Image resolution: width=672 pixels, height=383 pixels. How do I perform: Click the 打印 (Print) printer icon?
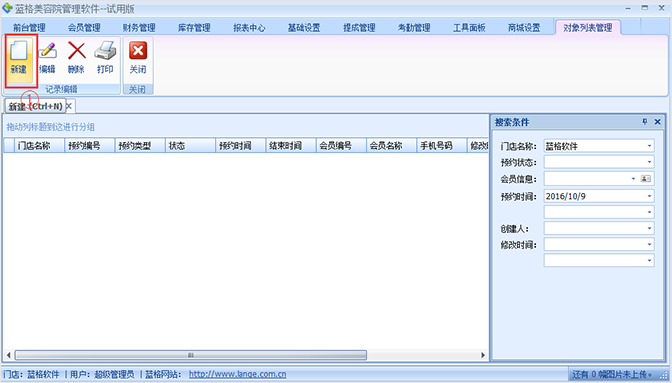[105, 51]
